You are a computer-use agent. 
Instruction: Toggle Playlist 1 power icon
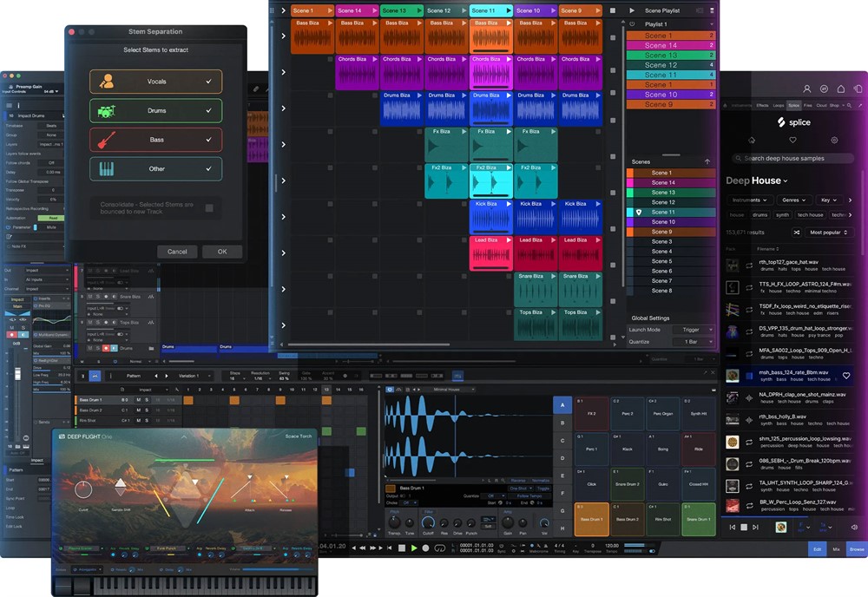(632, 23)
